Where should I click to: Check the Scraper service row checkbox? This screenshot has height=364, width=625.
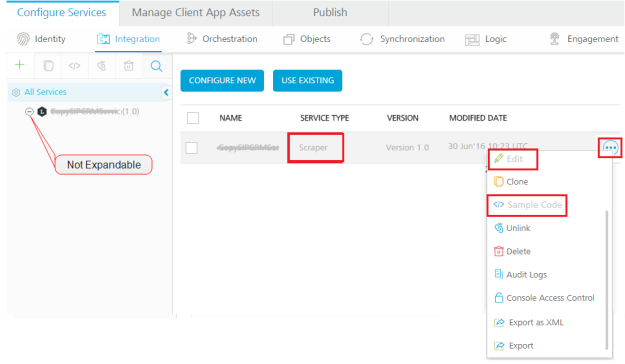tap(192, 148)
